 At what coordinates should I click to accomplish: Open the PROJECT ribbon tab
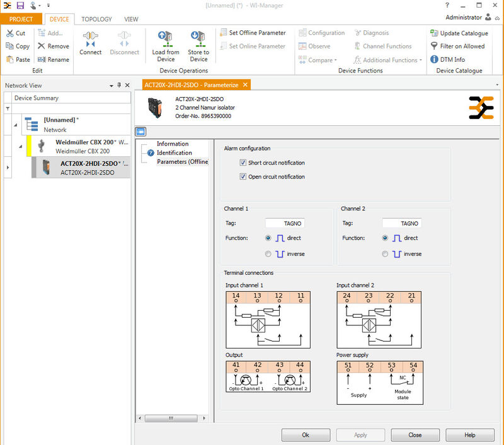[21, 20]
